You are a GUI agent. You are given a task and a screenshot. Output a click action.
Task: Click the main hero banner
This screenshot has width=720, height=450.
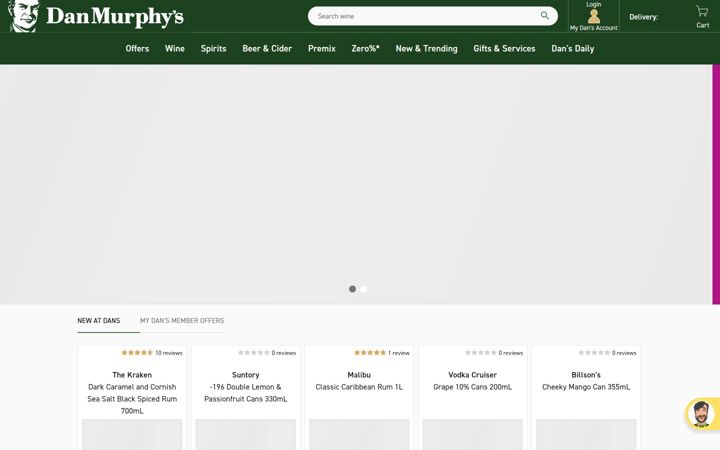tap(356, 184)
